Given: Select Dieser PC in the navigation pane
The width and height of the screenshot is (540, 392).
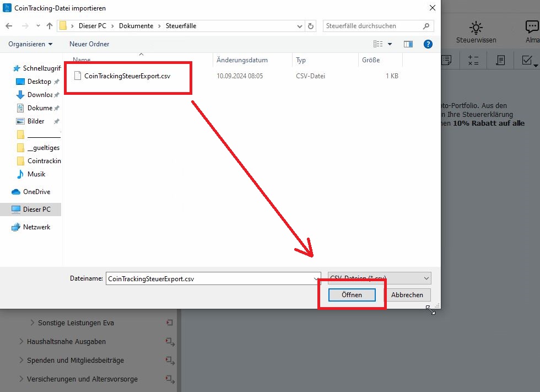Looking at the screenshot, I should pyautogui.click(x=36, y=210).
